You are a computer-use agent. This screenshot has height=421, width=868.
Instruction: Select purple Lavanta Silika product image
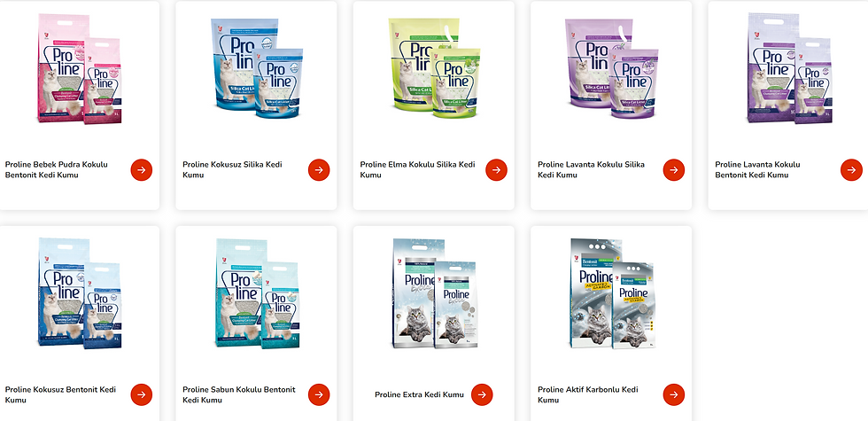(612, 69)
